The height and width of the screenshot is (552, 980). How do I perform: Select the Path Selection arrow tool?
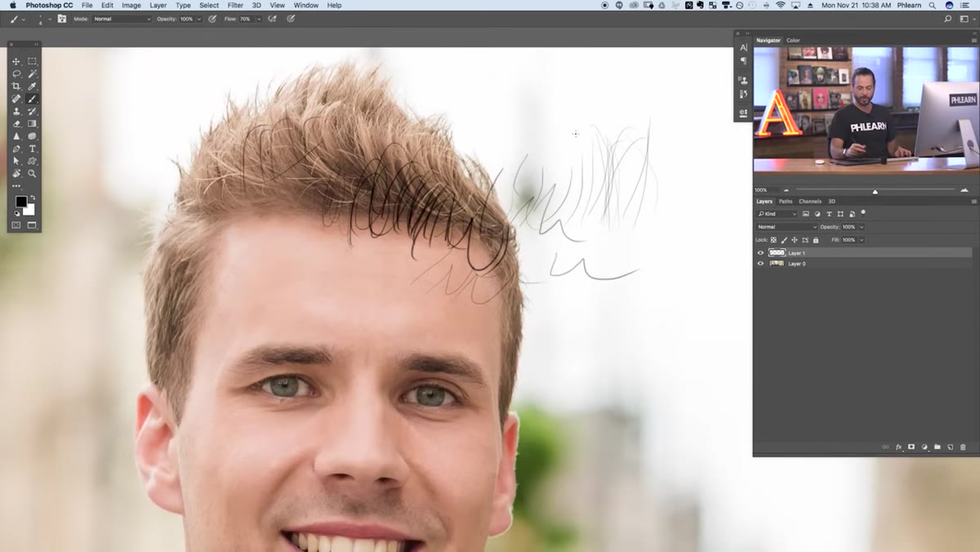16,161
